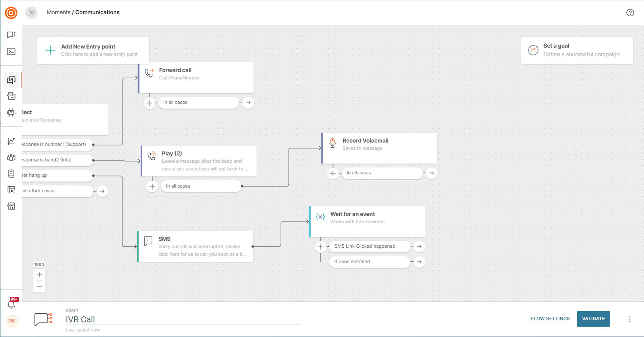644x337 pixels.
Task: Open the three-dot more options menu
Action: click(x=629, y=319)
